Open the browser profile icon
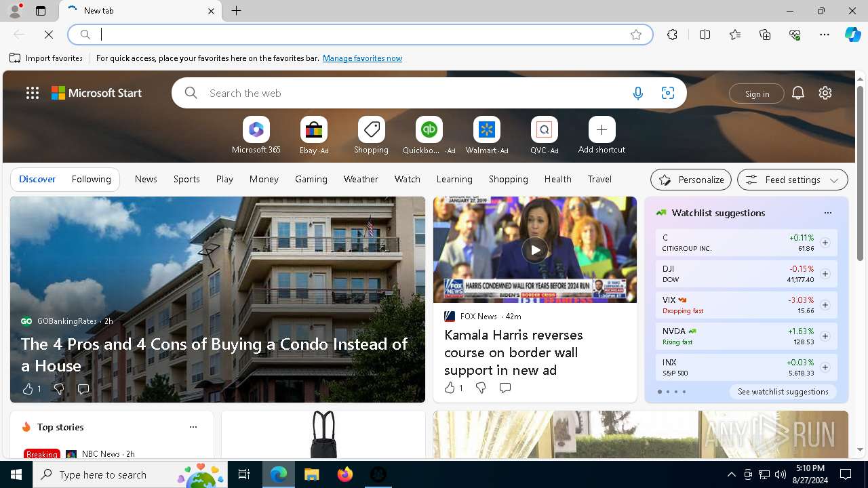868x488 pixels. tap(14, 11)
